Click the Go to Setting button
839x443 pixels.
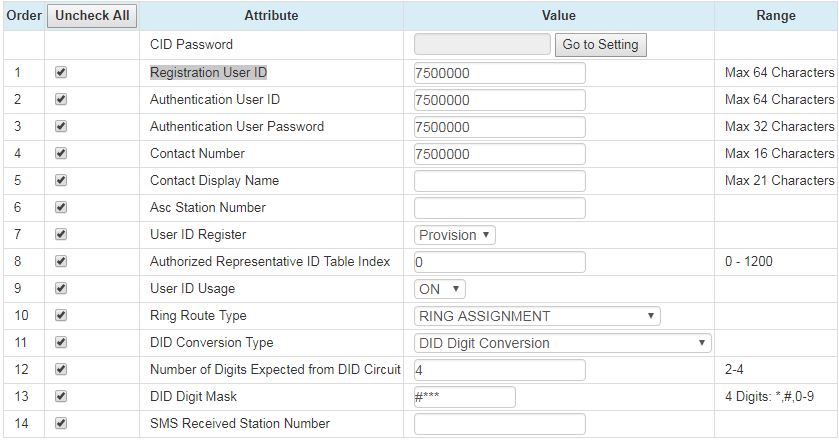tap(600, 45)
